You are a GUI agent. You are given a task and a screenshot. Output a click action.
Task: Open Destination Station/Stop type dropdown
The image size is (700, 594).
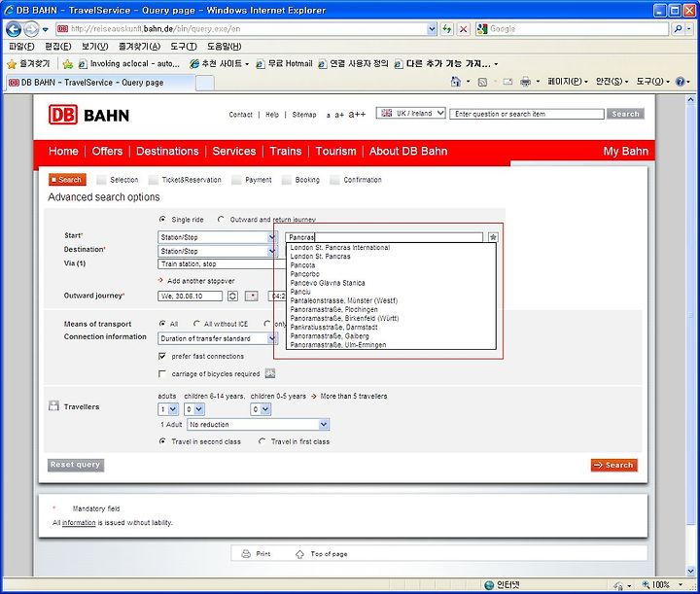pyautogui.click(x=218, y=251)
